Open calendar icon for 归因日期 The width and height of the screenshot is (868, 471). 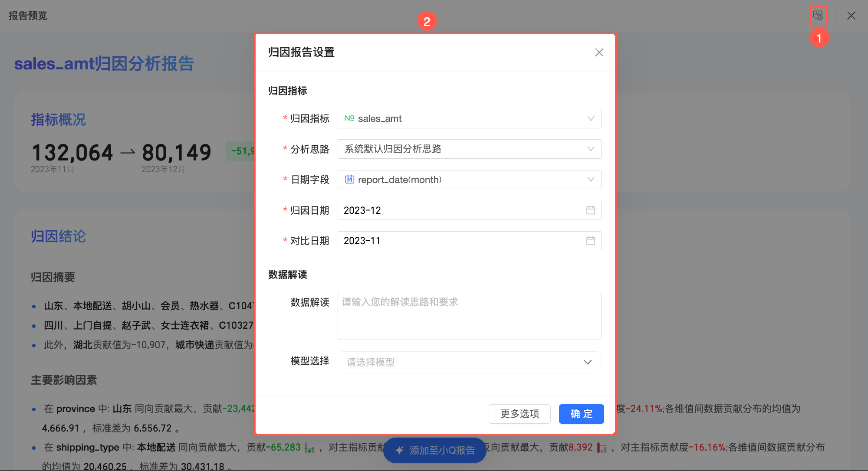590,210
